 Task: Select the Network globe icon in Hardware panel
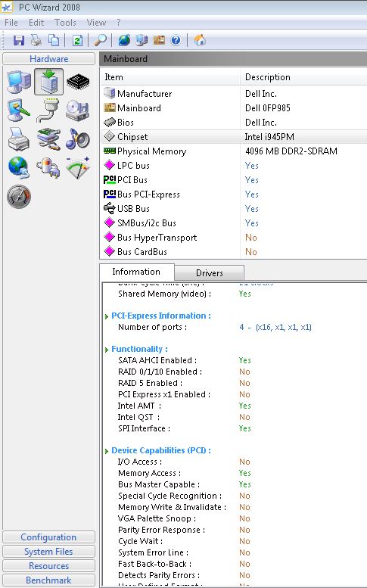pos(19,167)
